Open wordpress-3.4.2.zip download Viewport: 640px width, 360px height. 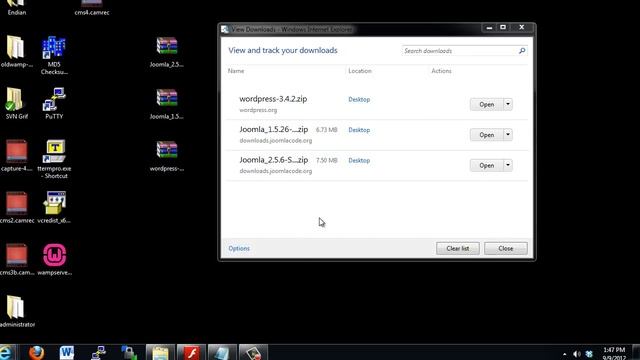[x=487, y=104]
